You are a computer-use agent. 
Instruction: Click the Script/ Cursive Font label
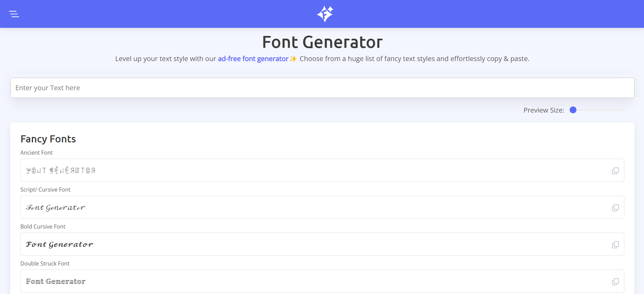(45, 190)
